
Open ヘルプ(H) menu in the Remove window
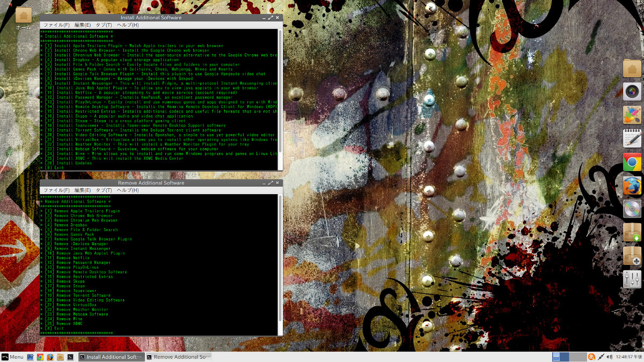click(128, 190)
